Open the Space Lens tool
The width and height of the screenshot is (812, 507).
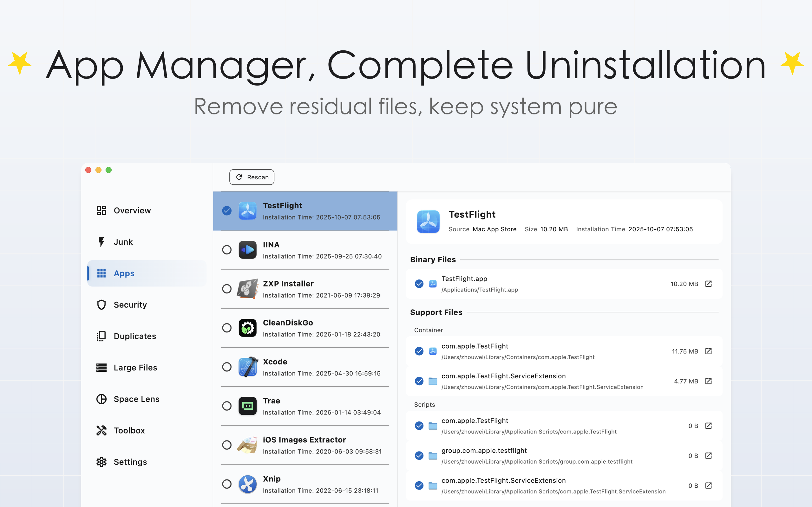(x=136, y=399)
